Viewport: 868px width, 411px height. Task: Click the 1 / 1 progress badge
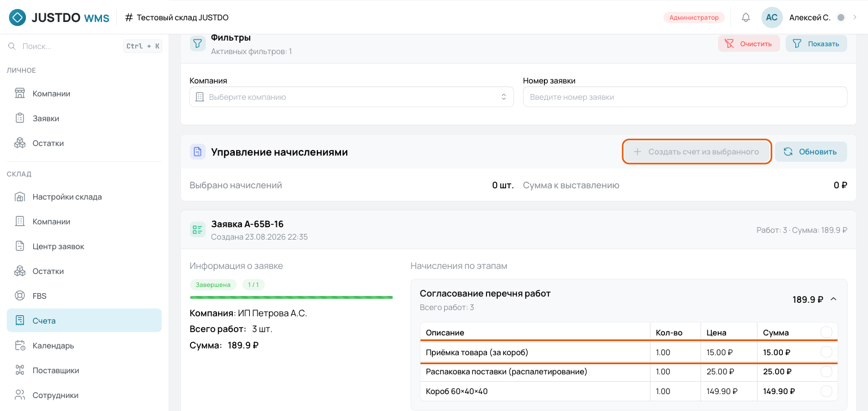254,285
